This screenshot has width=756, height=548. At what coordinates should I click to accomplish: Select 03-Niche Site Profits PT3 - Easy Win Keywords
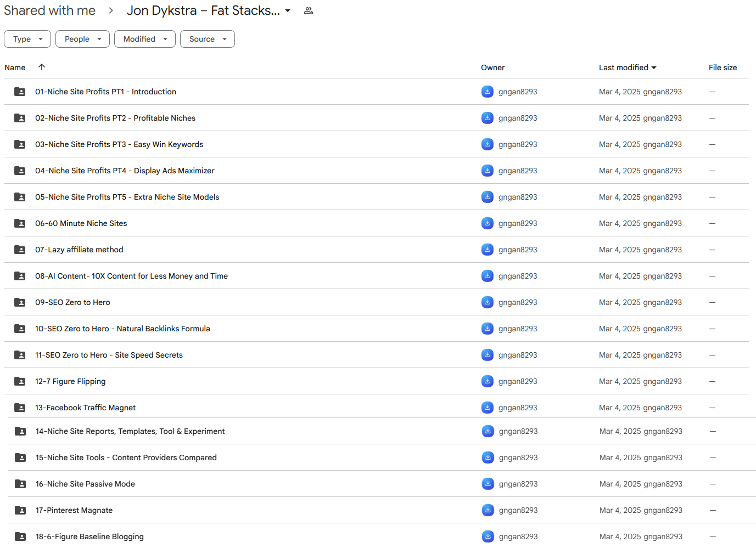[119, 144]
